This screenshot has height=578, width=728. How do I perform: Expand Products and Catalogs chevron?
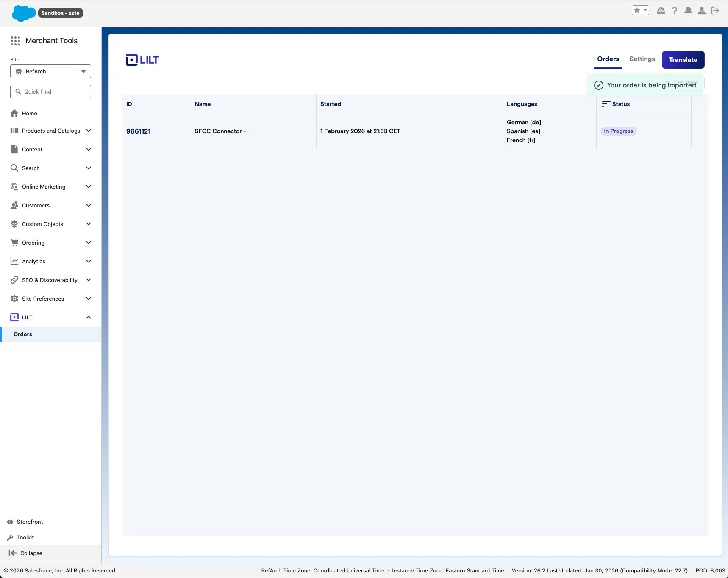pos(89,131)
